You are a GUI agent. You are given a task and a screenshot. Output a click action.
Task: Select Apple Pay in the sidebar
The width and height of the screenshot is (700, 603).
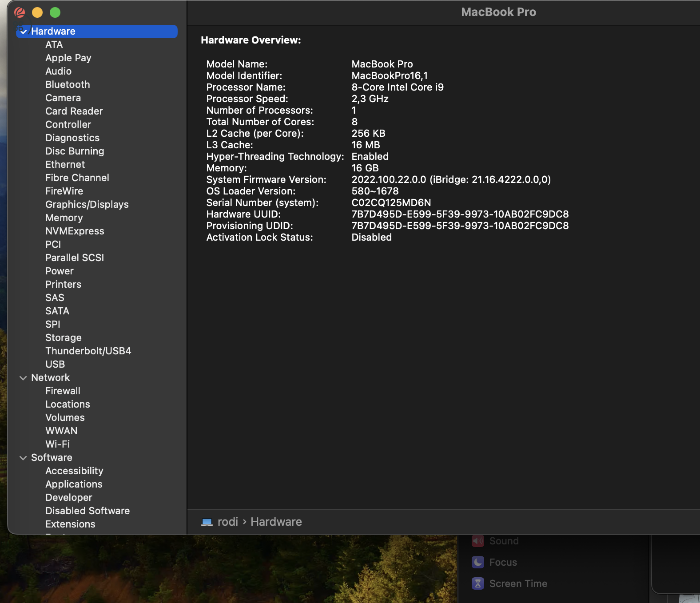68,58
